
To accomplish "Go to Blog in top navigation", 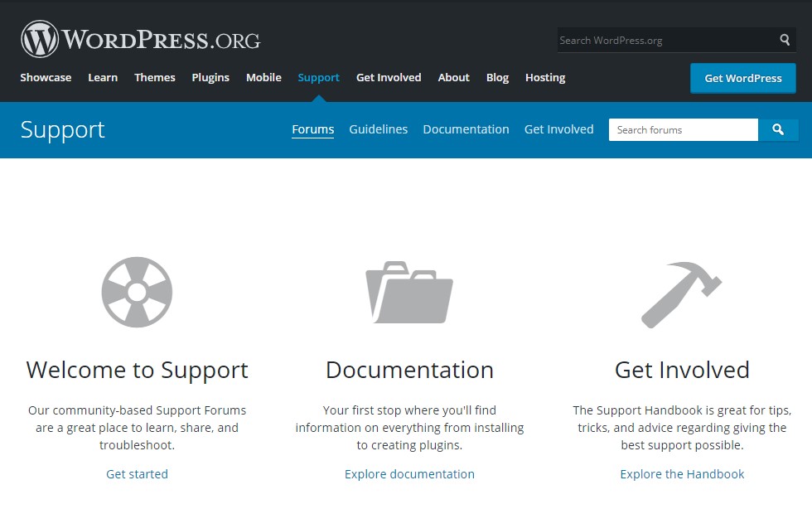I will (x=497, y=78).
